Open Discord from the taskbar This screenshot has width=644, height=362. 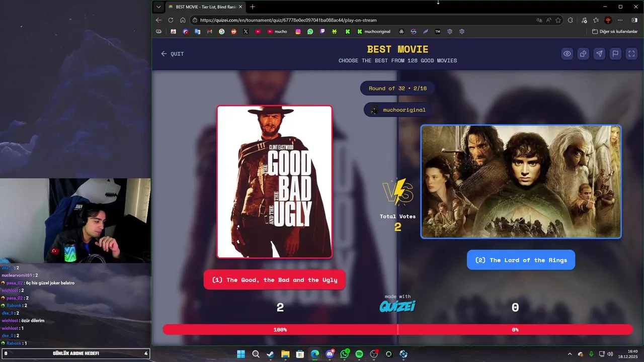click(x=330, y=354)
